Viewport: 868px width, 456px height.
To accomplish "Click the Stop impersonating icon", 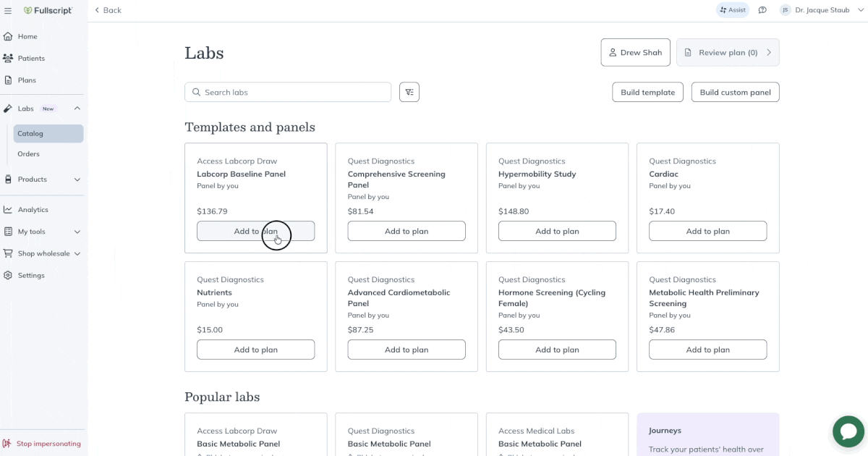I will pyautogui.click(x=7, y=443).
